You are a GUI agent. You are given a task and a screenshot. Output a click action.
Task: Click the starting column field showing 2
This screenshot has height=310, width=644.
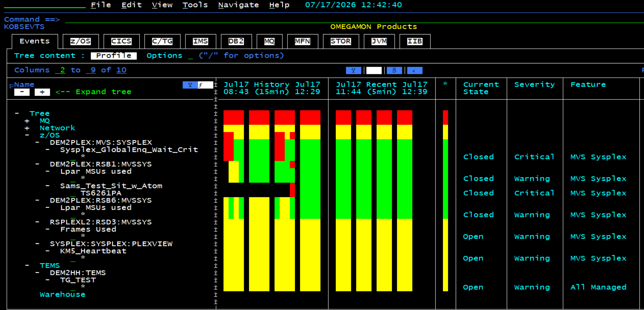[60, 70]
